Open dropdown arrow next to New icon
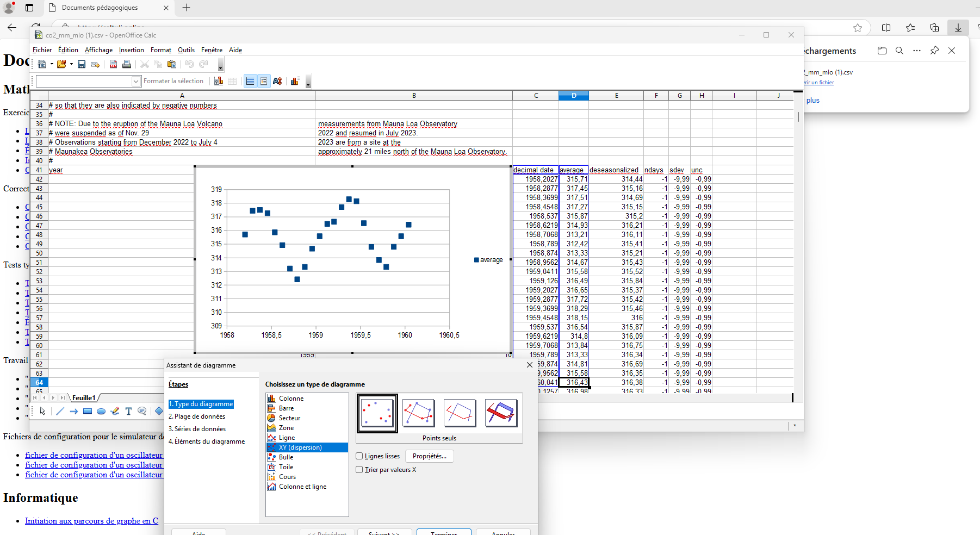This screenshot has height=535, width=980. pyautogui.click(x=52, y=64)
